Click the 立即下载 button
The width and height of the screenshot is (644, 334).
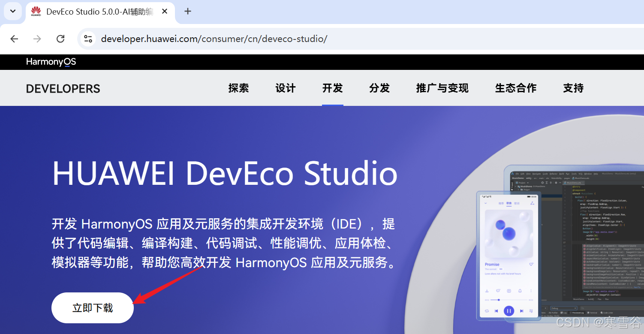click(x=93, y=308)
